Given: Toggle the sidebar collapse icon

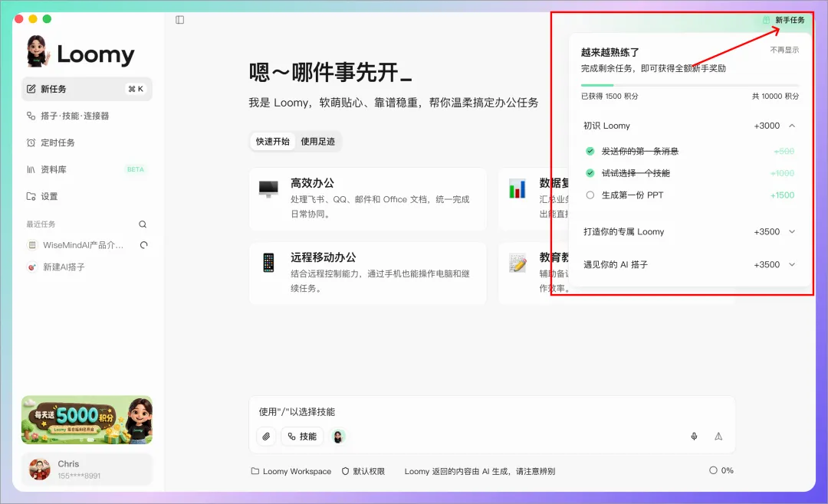Looking at the screenshot, I should 179,19.
